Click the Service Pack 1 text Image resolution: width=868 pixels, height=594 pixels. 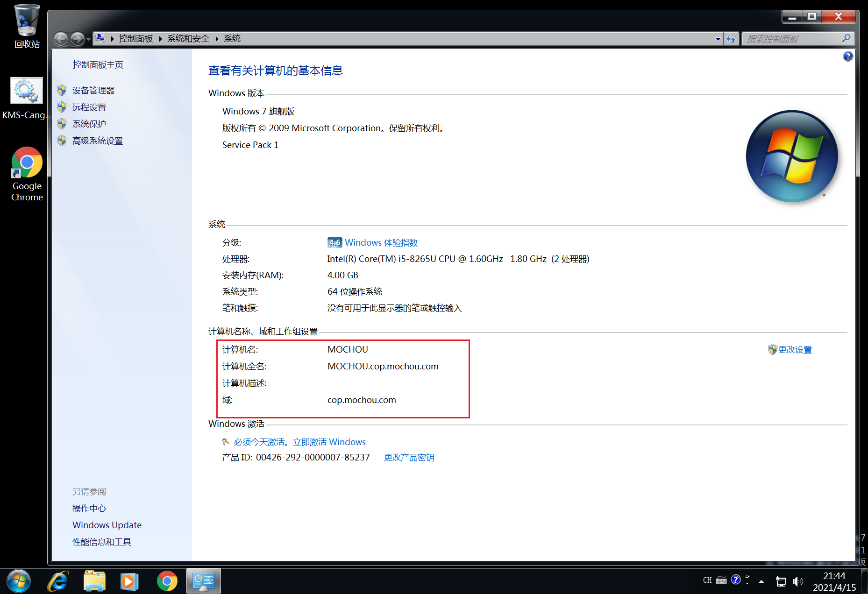click(x=250, y=145)
